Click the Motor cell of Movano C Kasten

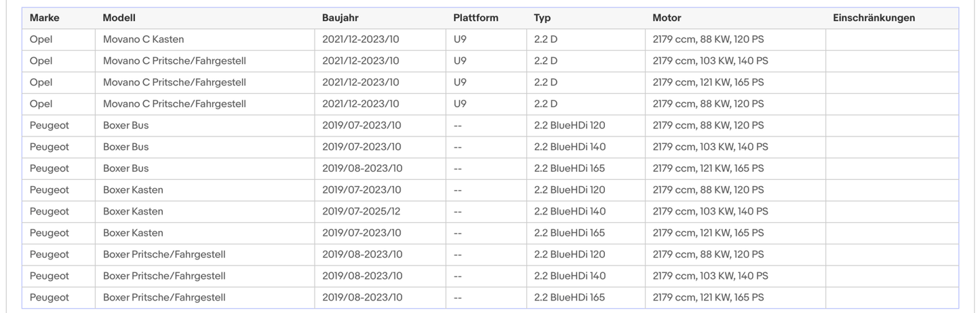[x=707, y=39]
